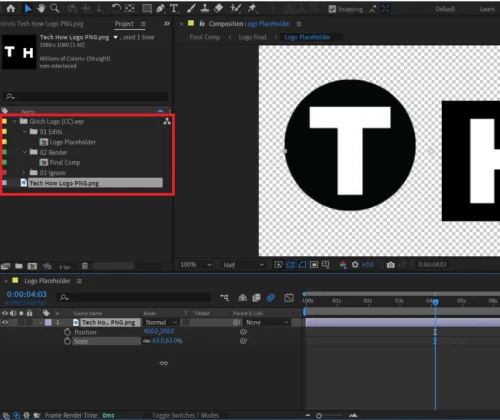Select the Roto Brush tool
The image size is (500, 420).
(x=235, y=8)
